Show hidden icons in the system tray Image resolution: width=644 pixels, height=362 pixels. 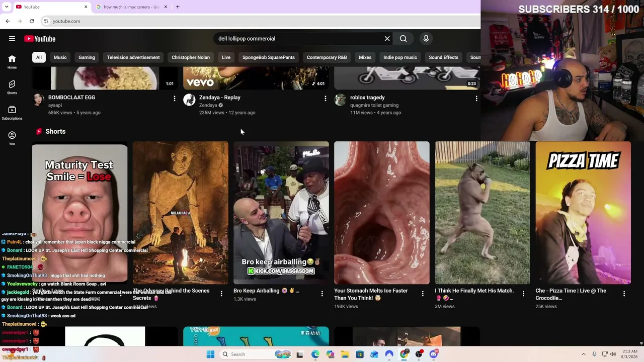[584, 354]
